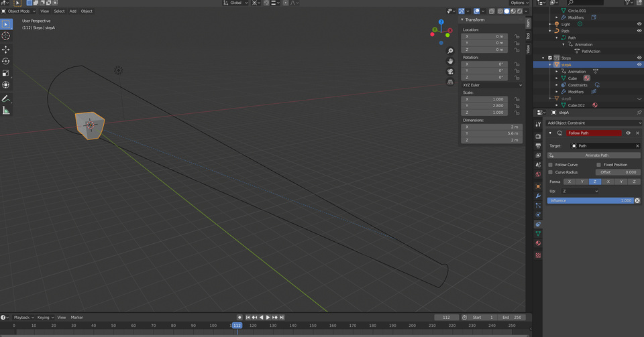Image resolution: width=644 pixels, height=337 pixels.
Task: Open the Object Data properties tab
Action: pos(538,234)
